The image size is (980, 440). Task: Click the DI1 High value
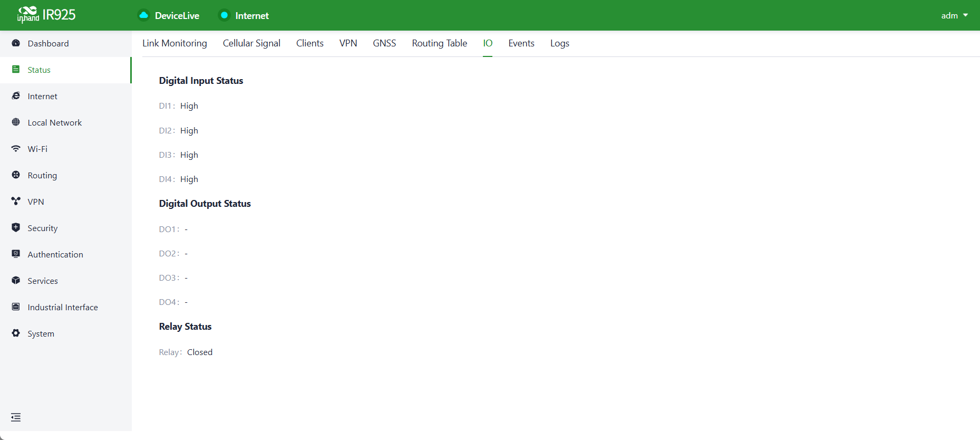click(x=189, y=106)
